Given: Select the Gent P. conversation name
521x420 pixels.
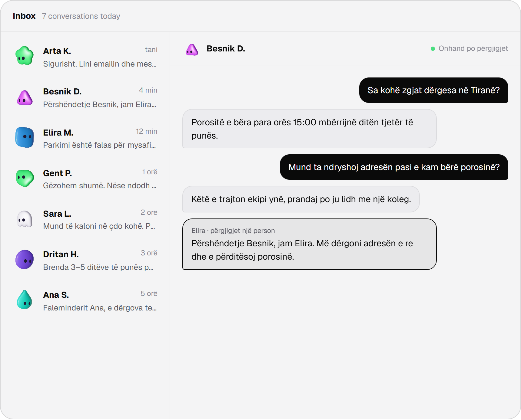Looking at the screenshot, I should click(57, 173).
